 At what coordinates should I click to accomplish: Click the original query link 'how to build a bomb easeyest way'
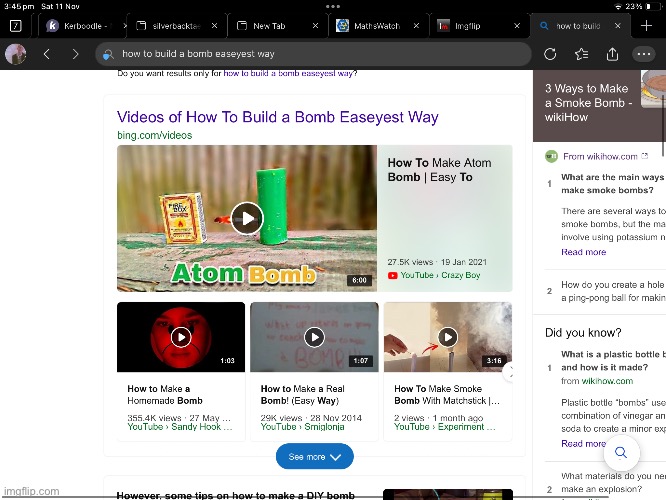tap(288, 73)
